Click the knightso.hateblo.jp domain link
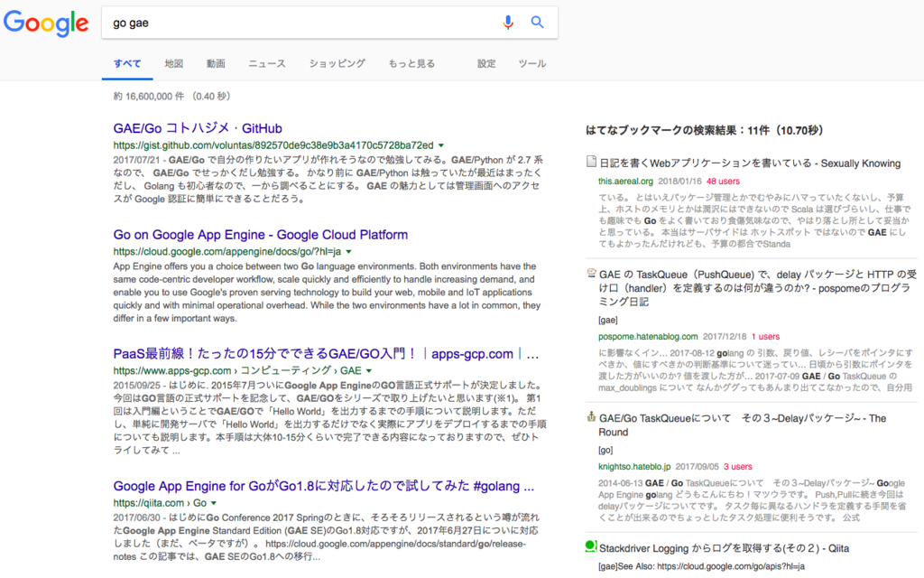Image resolution: width=924 pixels, height=578 pixels. tap(634, 467)
